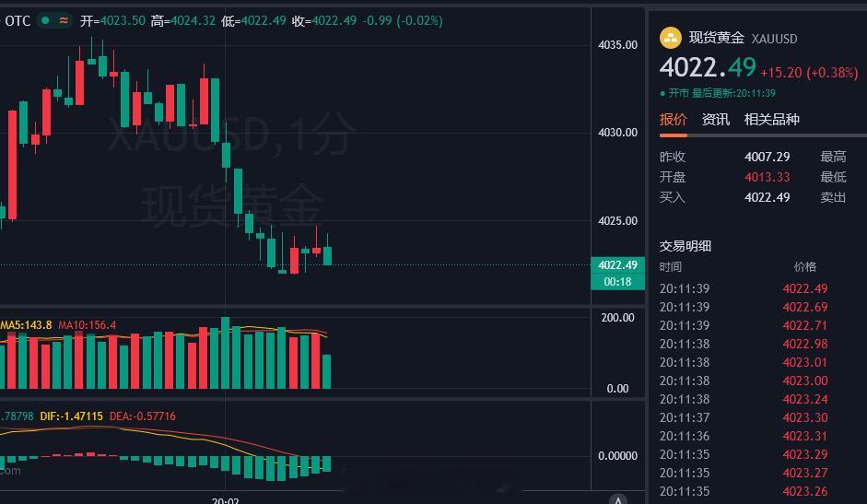Screen dimensions: 867x504
Task: Click the 买入 value 4022.49
Action: pyautogui.click(x=767, y=197)
